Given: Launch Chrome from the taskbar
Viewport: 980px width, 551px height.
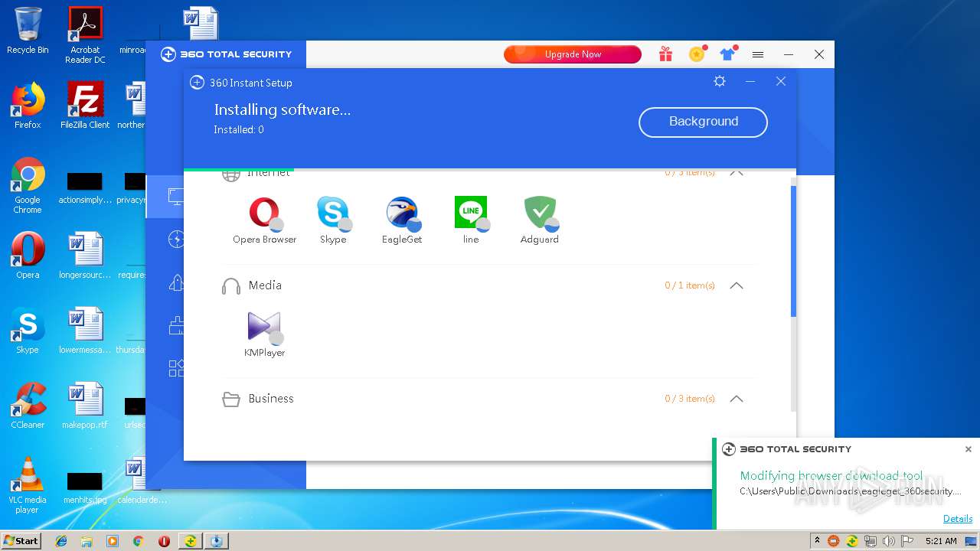Looking at the screenshot, I should click(x=139, y=541).
